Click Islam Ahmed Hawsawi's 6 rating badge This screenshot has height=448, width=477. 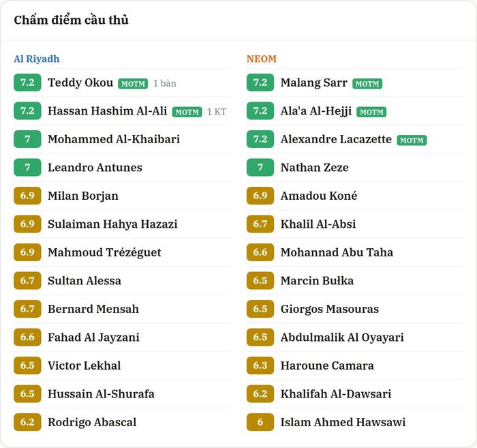(x=260, y=422)
